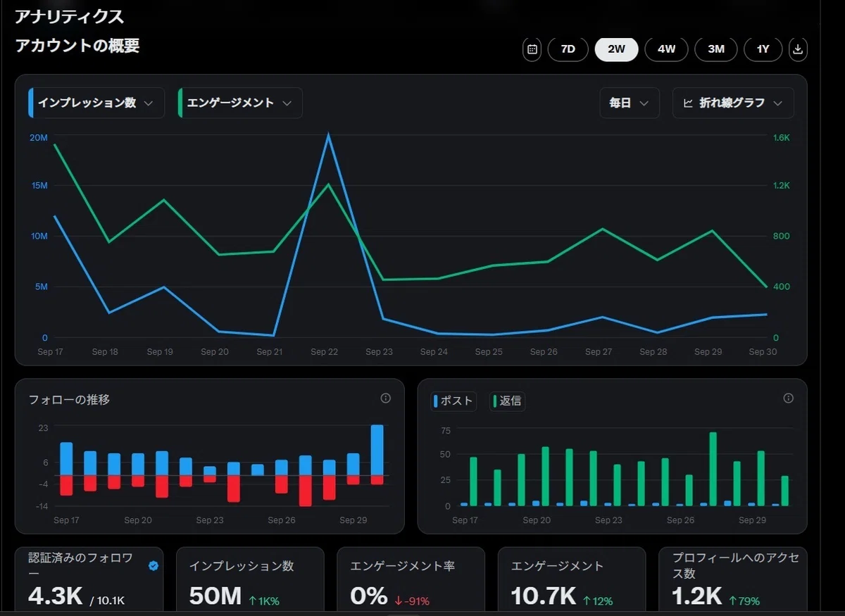
Task: Switch to the 3M time range
Action: [x=716, y=49]
